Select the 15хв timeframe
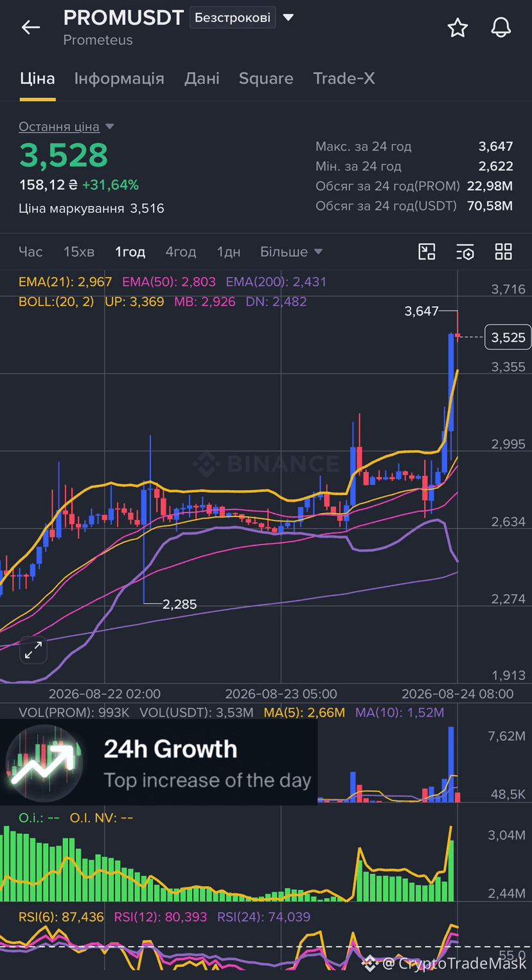Image resolution: width=532 pixels, height=980 pixels. point(79,251)
